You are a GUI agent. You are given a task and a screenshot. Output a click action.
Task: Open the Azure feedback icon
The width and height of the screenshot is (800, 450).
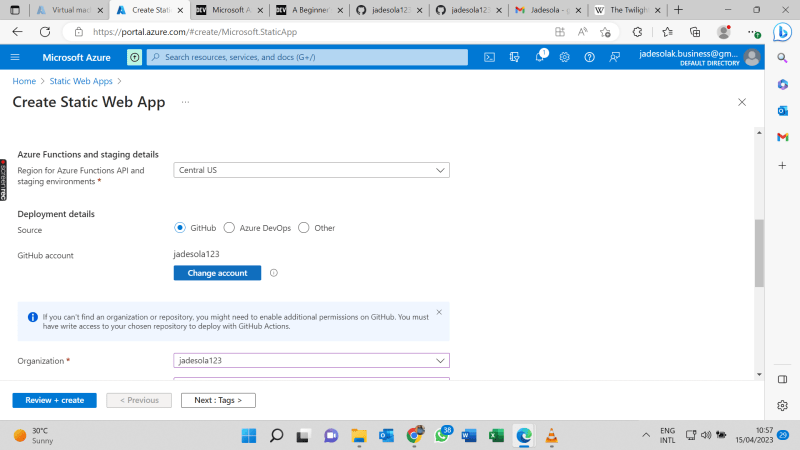pyautogui.click(x=614, y=57)
